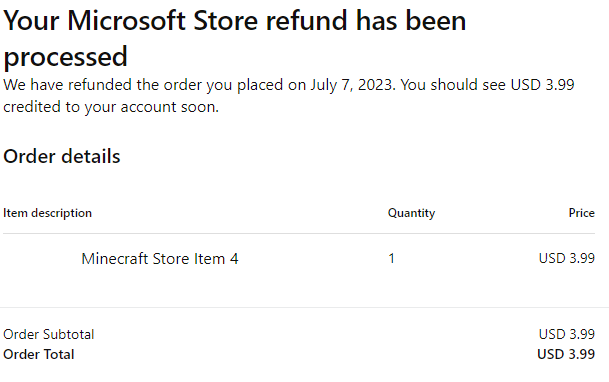Click the word 'processed' in the headline
Viewport: 609px width, 382px height.
point(65,57)
